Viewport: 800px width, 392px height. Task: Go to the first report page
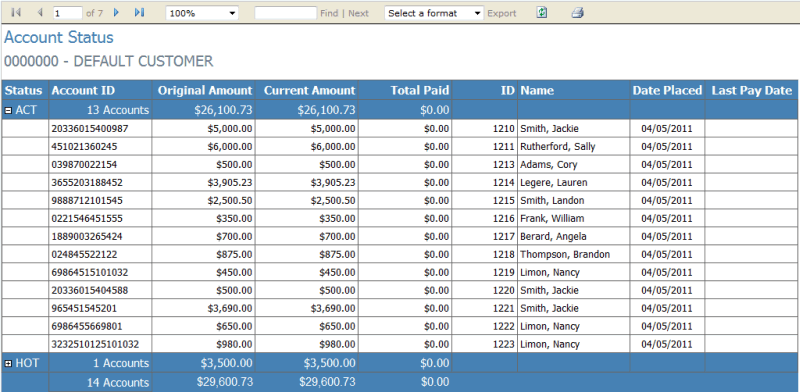[16, 13]
